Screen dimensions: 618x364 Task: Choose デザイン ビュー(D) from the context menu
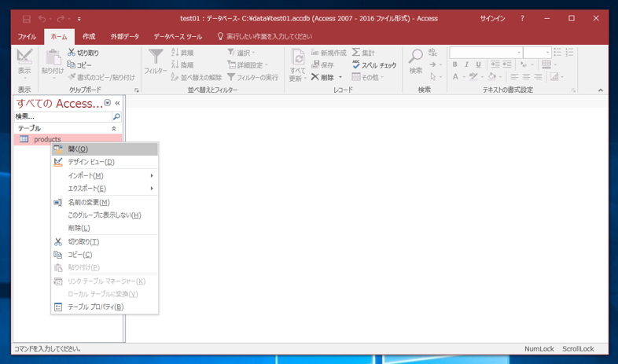coord(105,162)
